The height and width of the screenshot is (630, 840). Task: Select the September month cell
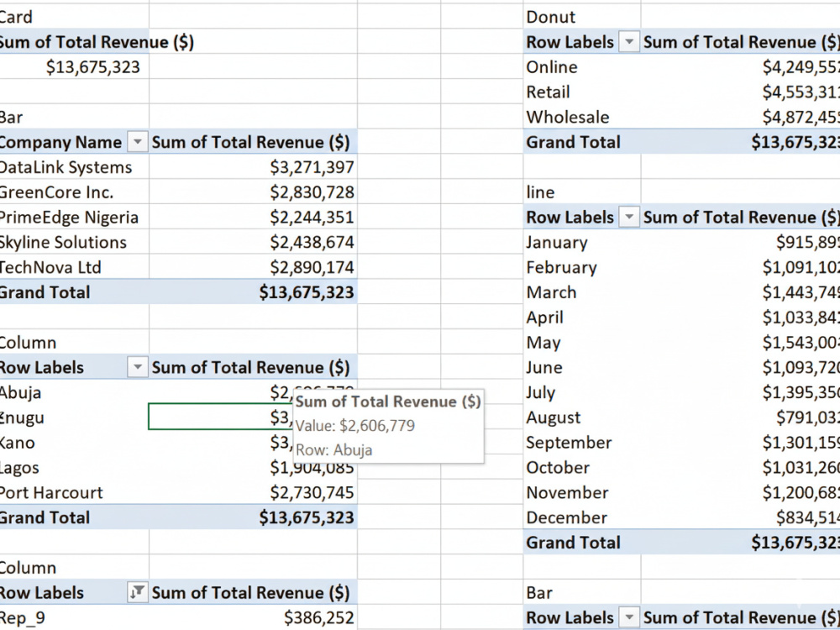coord(582,443)
